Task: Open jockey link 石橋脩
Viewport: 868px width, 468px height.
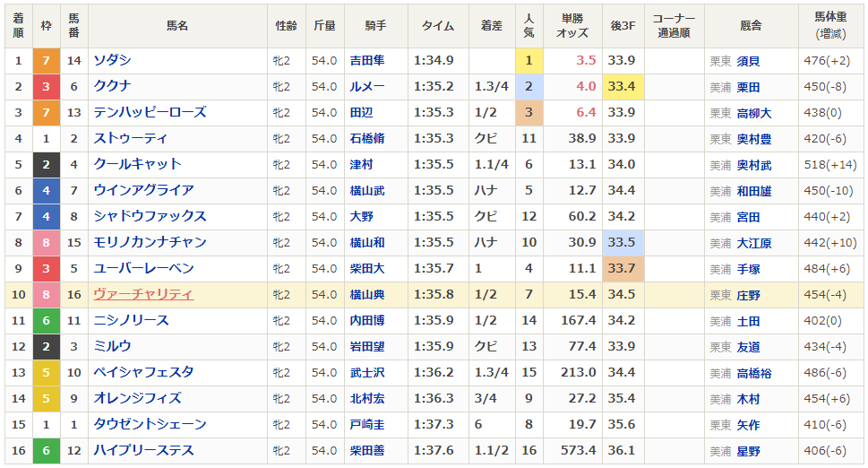Action: click(367, 138)
